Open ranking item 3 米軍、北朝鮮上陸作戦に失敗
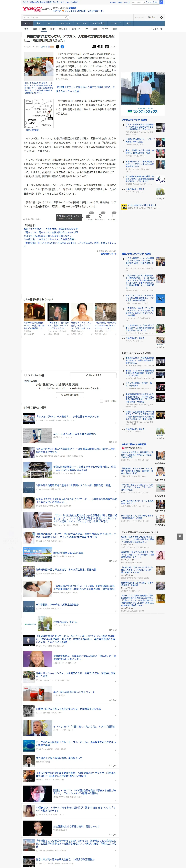Image resolution: width=186 pixels, height=868 pixels. pyautogui.click(x=140, y=152)
